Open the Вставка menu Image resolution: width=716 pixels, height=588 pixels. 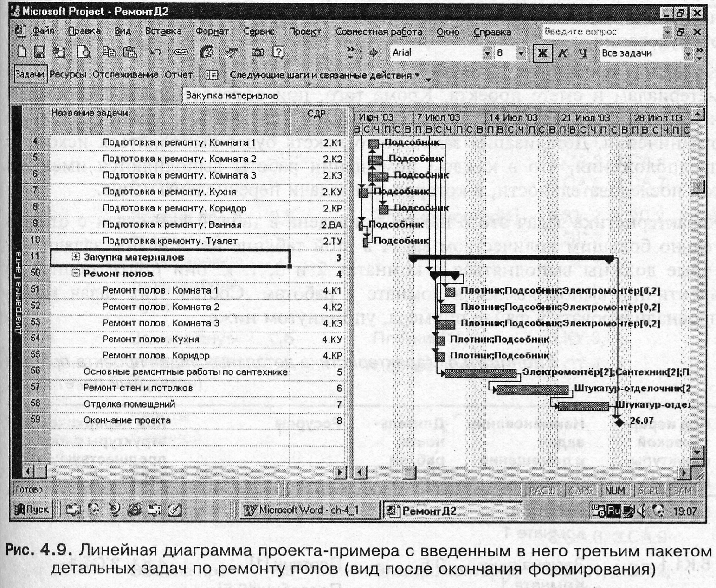(x=163, y=32)
